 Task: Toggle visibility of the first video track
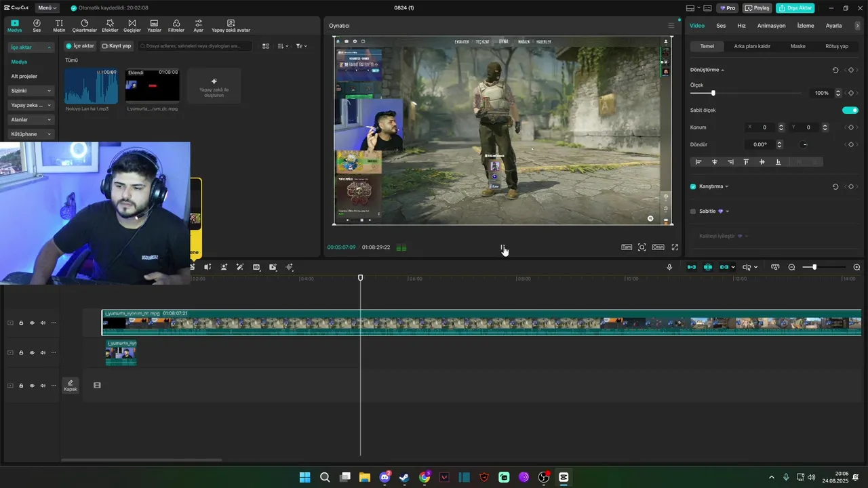click(32, 323)
